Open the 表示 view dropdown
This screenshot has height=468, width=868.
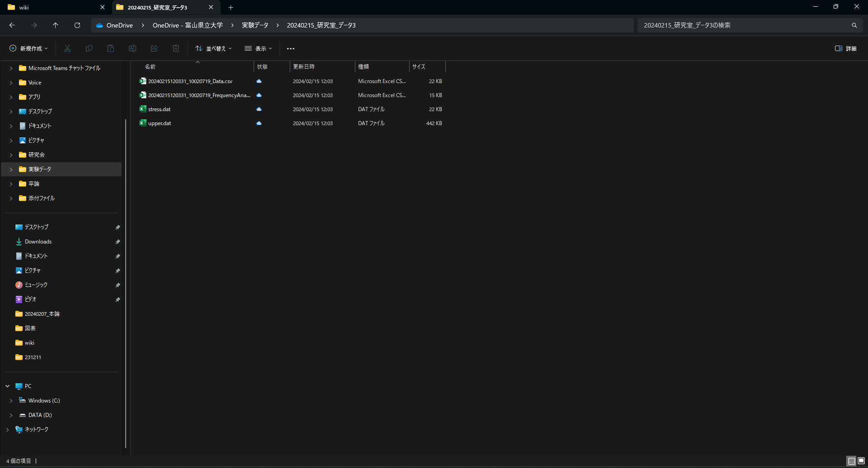click(258, 48)
